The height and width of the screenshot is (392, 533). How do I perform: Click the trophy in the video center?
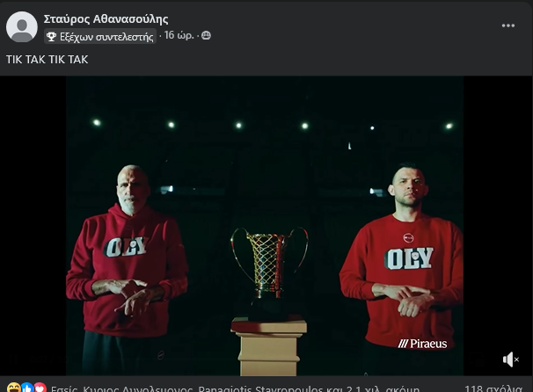pyautogui.click(x=269, y=272)
